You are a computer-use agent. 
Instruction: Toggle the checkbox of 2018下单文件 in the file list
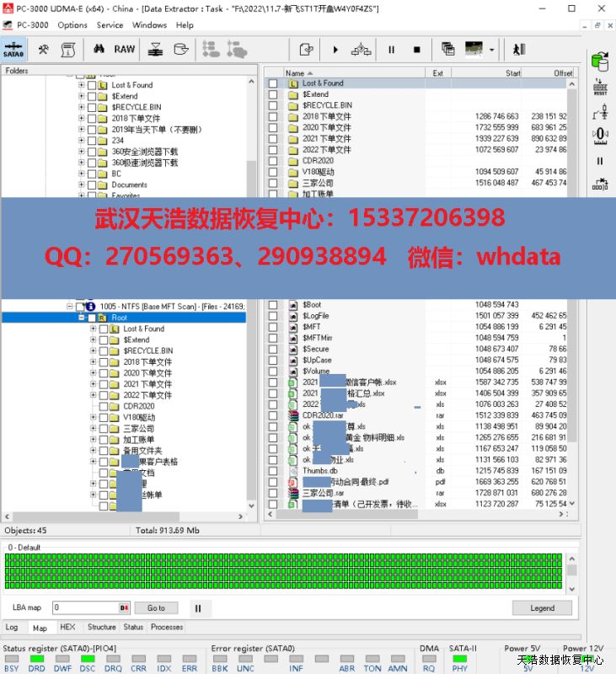272,116
